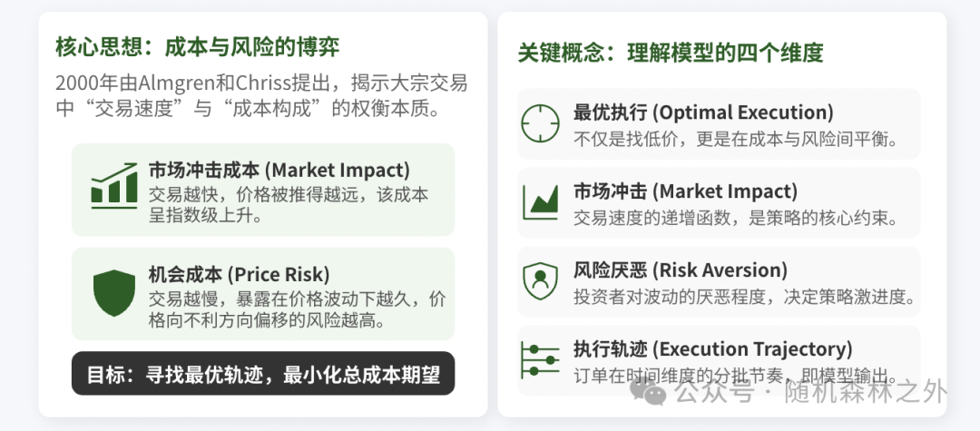Screen dimensions: 980x431
Task: Click the shield with person icon
Action: [540, 280]
